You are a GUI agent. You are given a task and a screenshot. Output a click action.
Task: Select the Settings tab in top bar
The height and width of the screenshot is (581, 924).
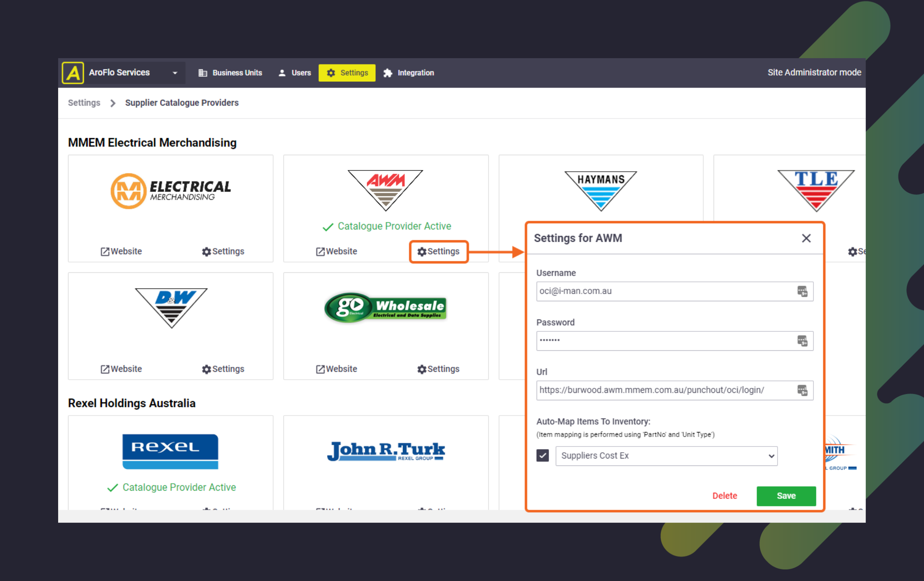pos(347,73)
